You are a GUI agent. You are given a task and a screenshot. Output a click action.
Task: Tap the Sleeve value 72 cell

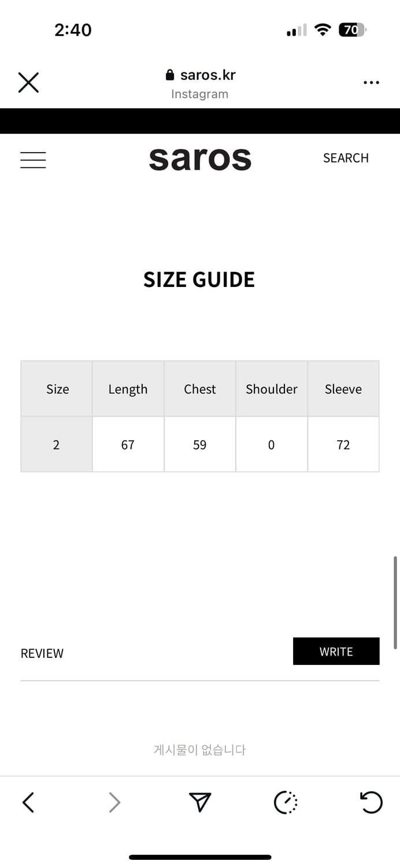point(343,444)
